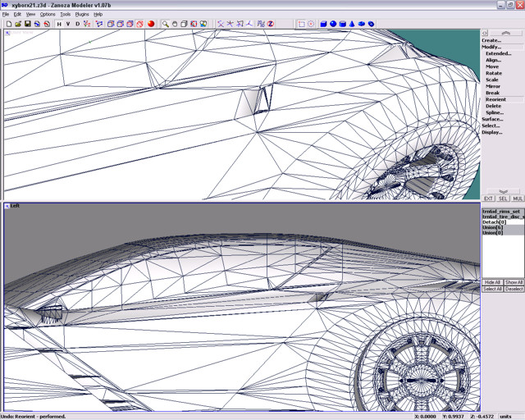Toggle the SEL mode button
The height and width of the screenshot is (420, 525).
click(x=502, y=199)
